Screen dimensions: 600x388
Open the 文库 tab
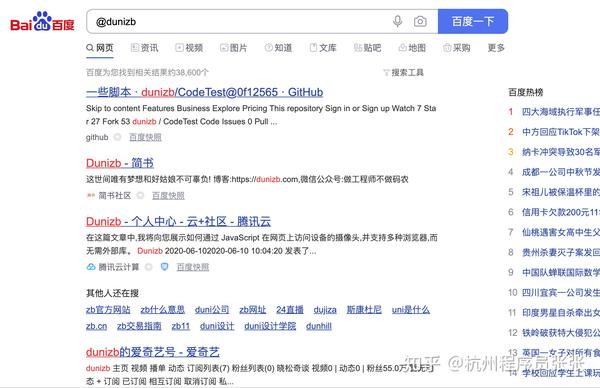323,48
